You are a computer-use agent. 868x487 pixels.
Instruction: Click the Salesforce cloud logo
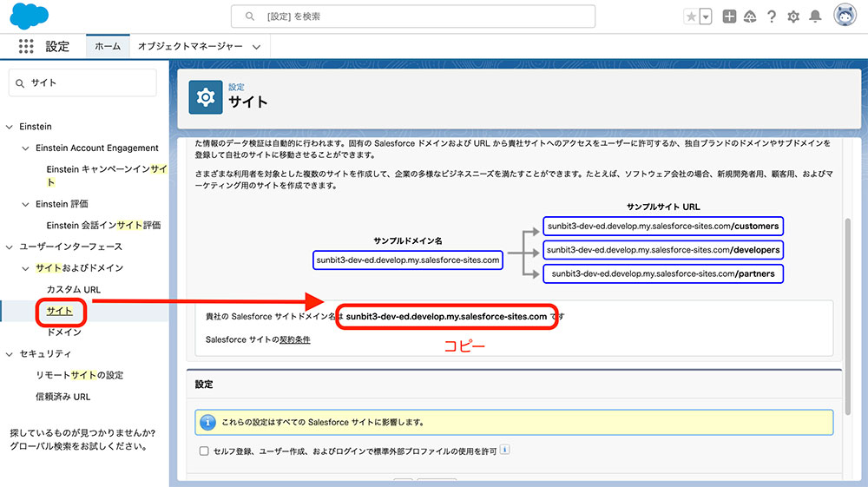[x=30, y=16]
